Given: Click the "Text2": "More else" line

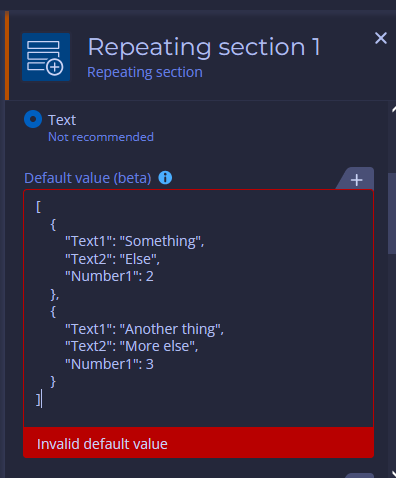Looking at the screenshot, I should coord(132,346).
